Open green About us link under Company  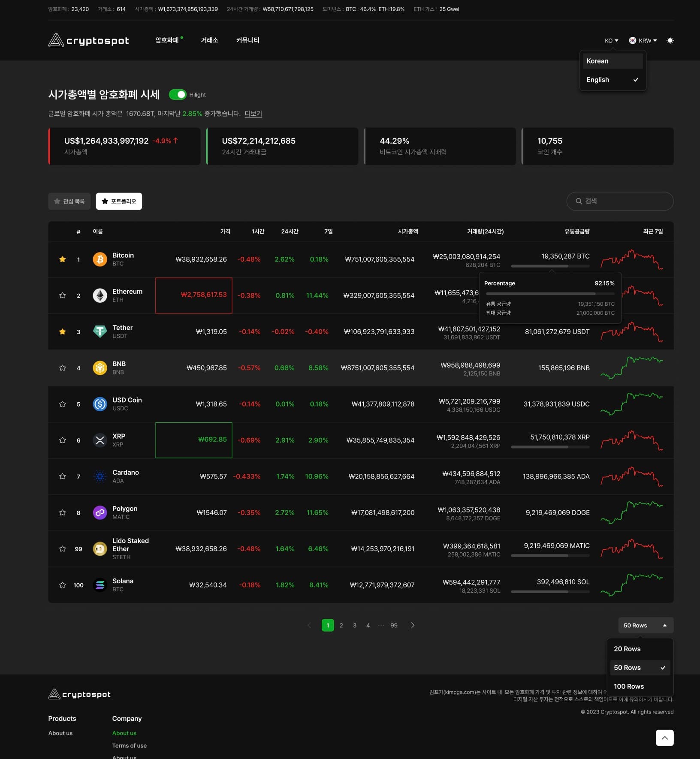click(x=124, y=733)
